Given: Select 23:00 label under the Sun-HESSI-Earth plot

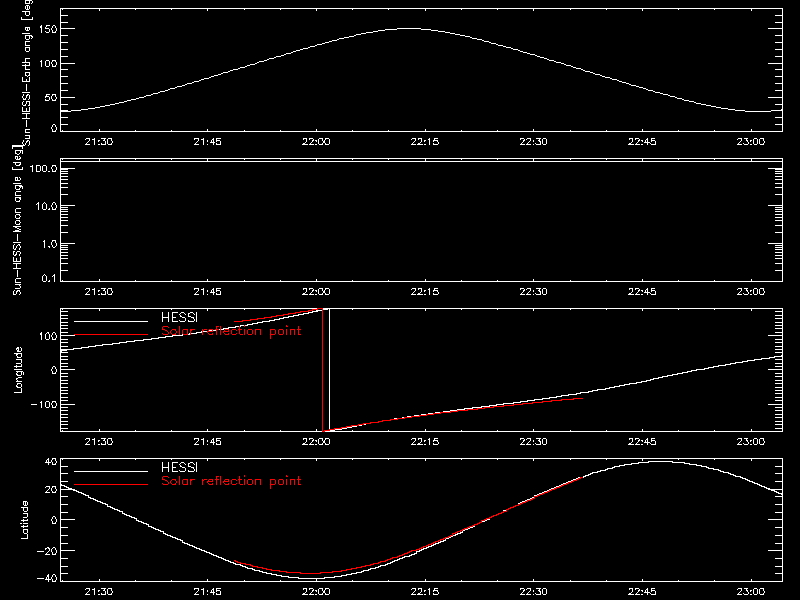Looking at the screenshot, I should point(751,142).
